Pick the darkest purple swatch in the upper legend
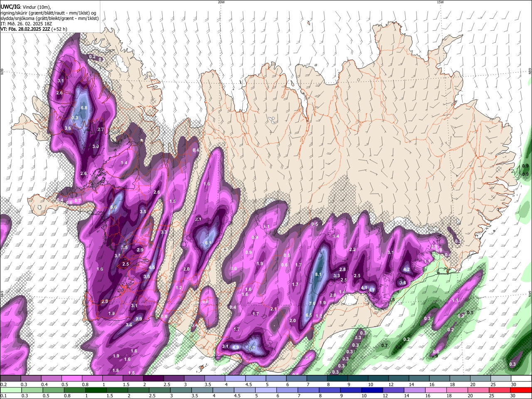This screenshot has height=399, width=532. coord(153,379)
